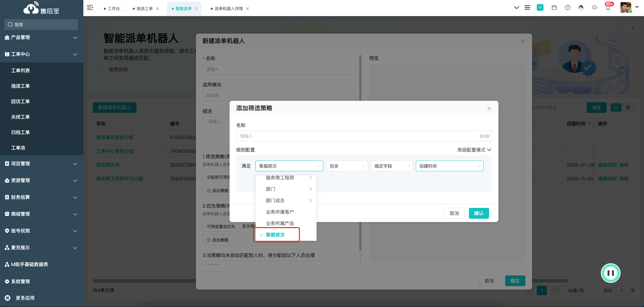Click the strategy 名称 input field
644x307 pixels.
click(x=364, y=136)
